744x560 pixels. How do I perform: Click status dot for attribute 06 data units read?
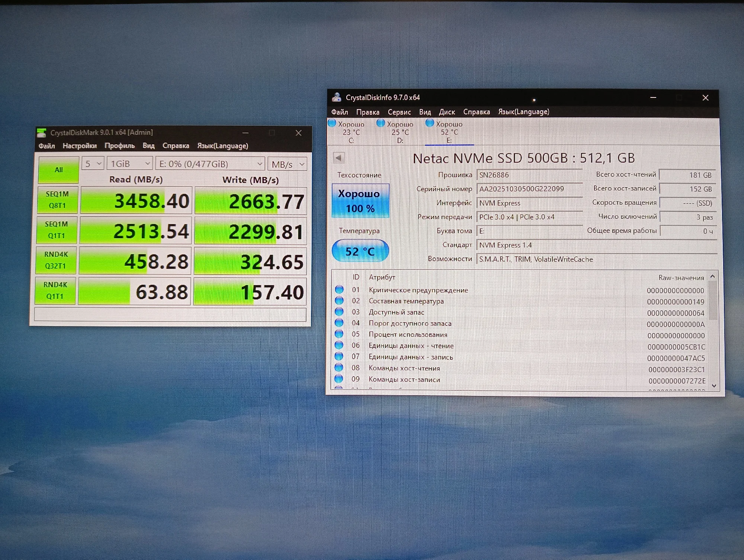coord(339,345)
